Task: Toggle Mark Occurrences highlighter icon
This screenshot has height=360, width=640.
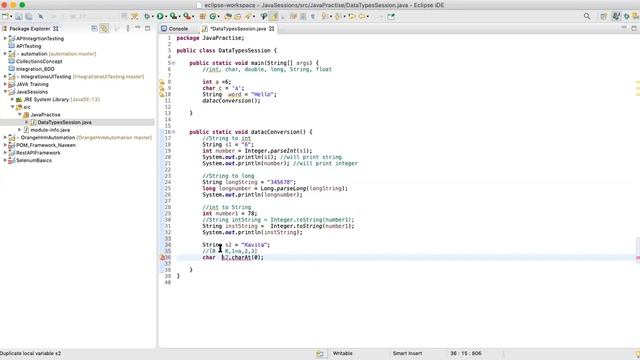Action: (274, 16)
